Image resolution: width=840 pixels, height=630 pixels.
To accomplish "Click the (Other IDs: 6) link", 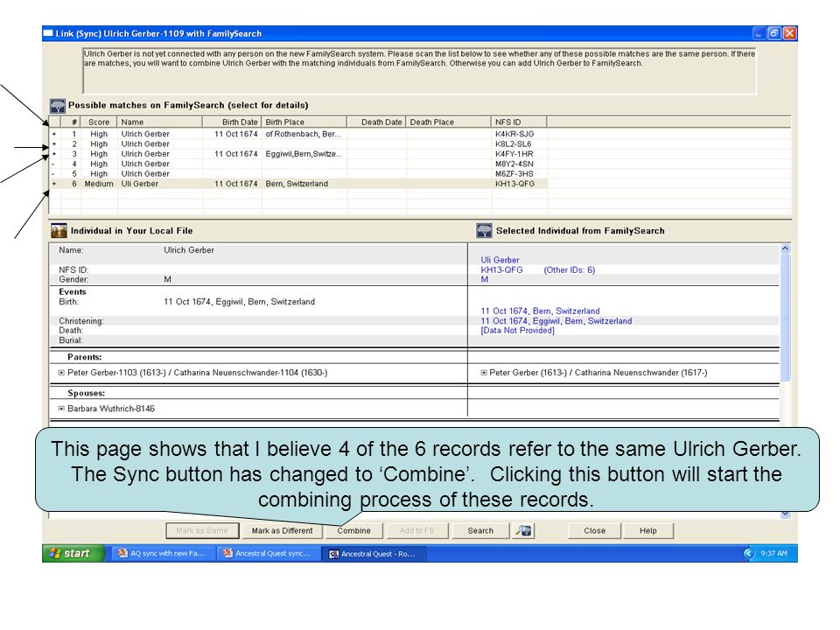I will (569, 270).
